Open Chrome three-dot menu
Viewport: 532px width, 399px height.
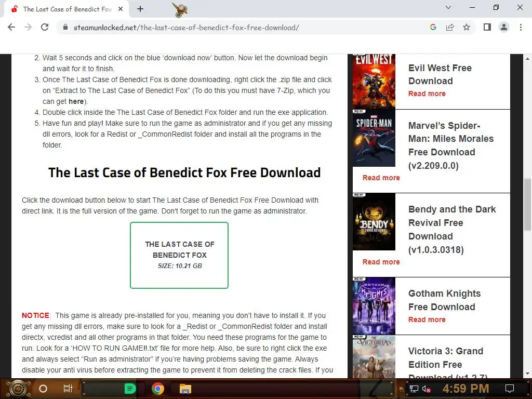(521, 27)
